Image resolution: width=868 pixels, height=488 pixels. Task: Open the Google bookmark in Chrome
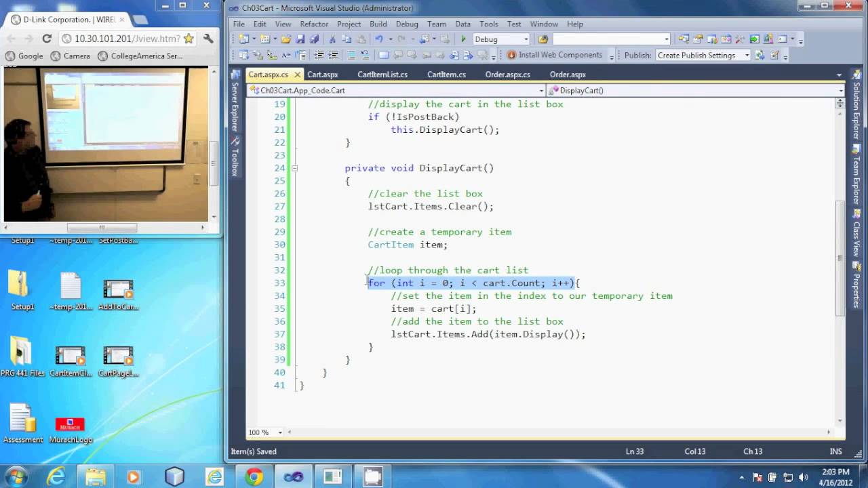click(24, 56)
